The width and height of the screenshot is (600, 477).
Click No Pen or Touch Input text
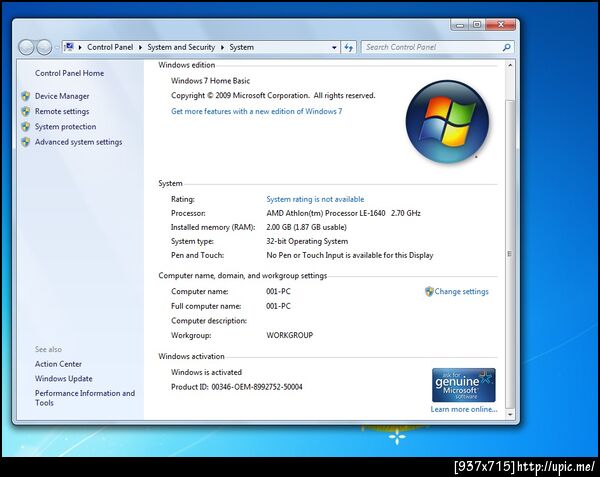(350, 255)
